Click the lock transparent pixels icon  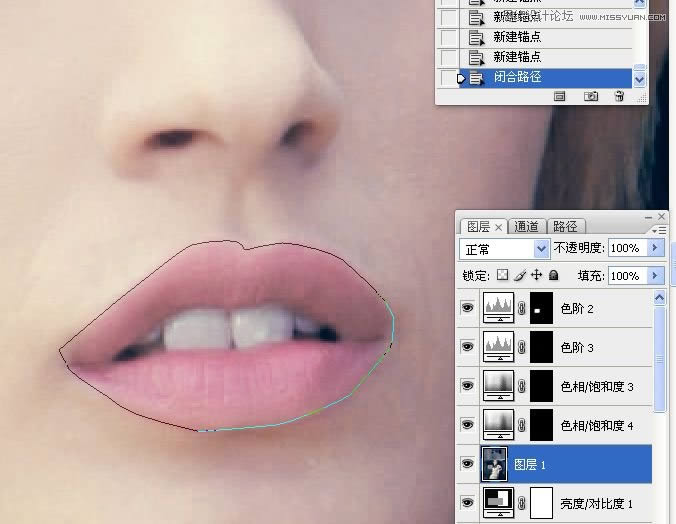[x=503, y=275]
